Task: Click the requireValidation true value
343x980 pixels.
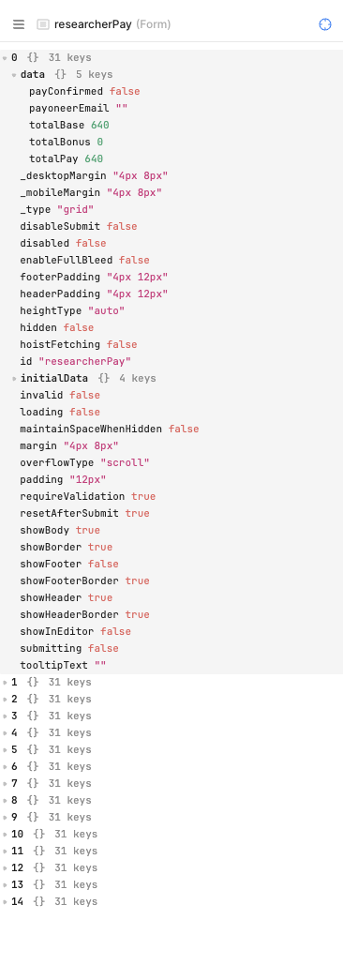Action: (x=143, y=496)
